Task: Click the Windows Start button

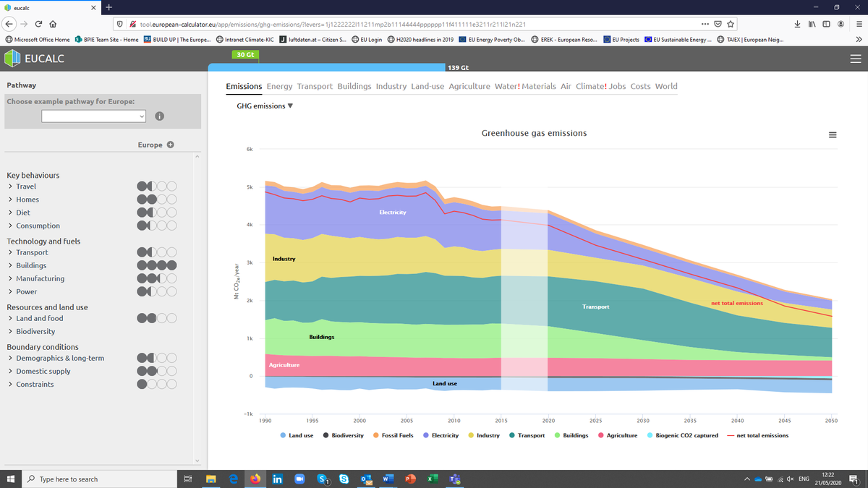Action: (12, 479)
